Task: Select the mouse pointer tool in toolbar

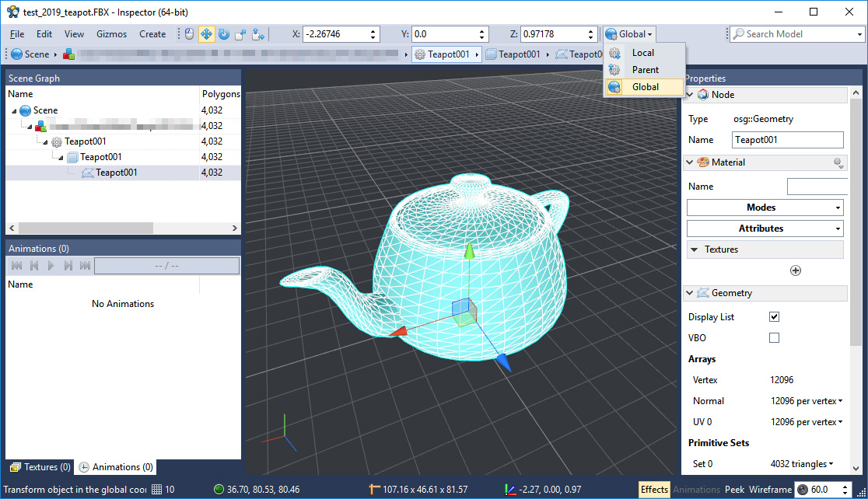Action: pos(189,34)
